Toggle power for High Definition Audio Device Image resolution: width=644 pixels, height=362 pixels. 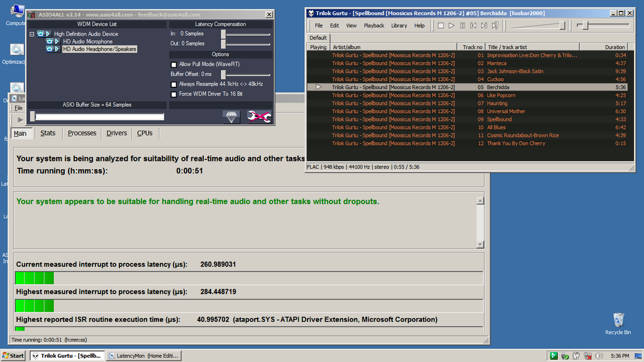point(40,34)
